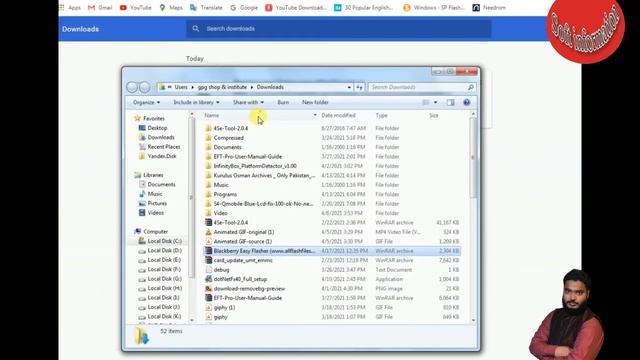Screen dimensions: 640x360
Task: Click the navigation pane scroll down arrow
Action: tap(191, 321)
